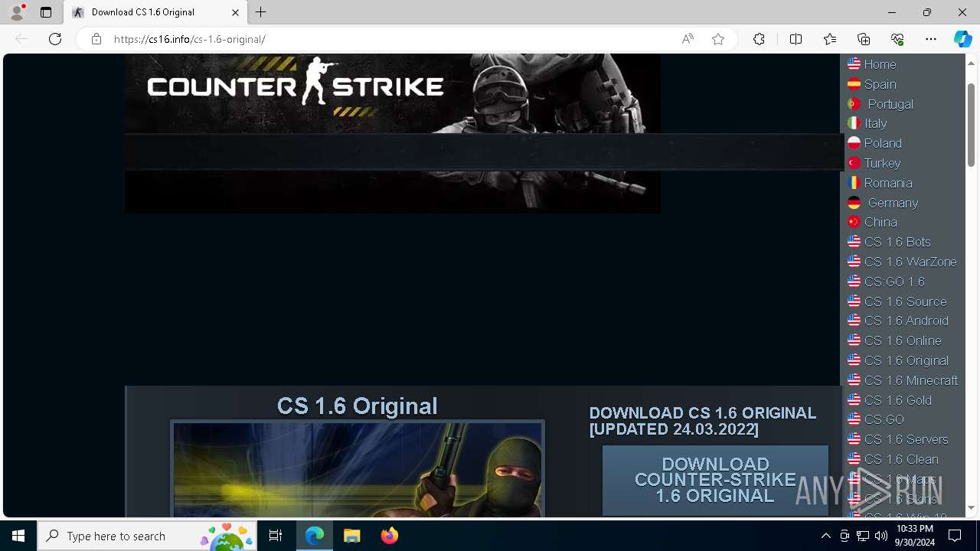Open CS 1.6 Gold link
The width and height of the screenshot is (980, 551).
pos(898,400)
